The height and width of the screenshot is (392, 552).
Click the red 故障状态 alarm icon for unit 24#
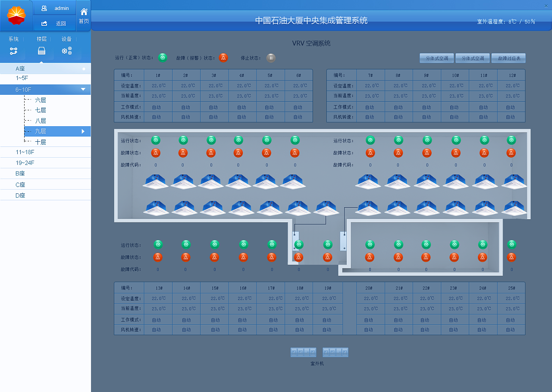point(483,257)
